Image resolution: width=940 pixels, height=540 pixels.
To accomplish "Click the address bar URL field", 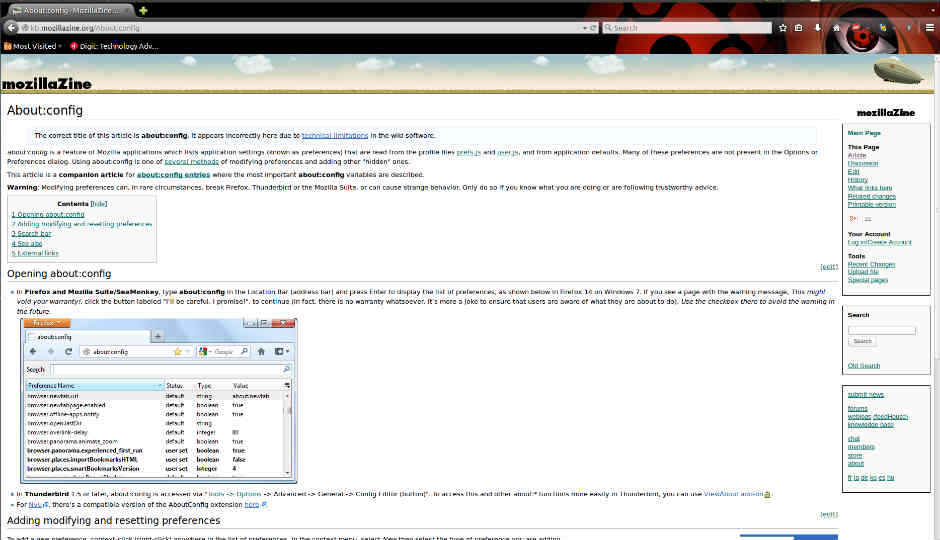I will click(300, 28).
